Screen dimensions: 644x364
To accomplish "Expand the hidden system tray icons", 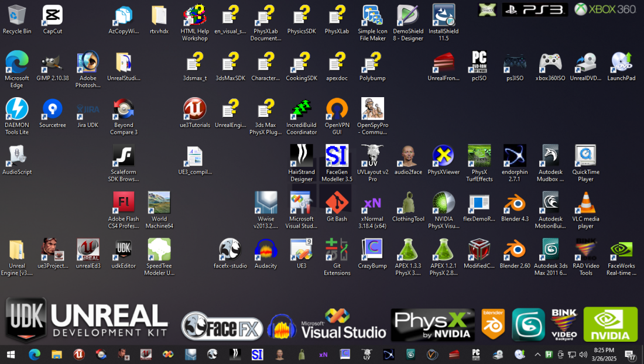I will [x=537, y=354].
